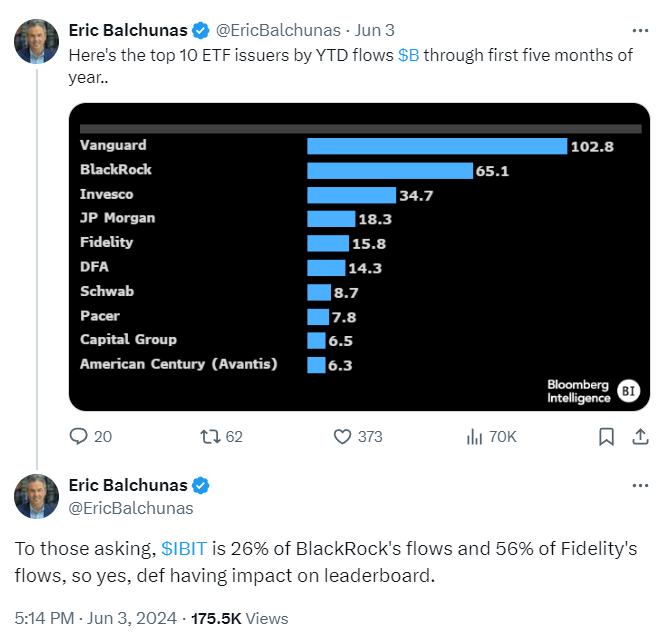Click the verified badge on second tweet
This screenshot has height=632, width=671.
pyautogui.click(x=200, y=486)
